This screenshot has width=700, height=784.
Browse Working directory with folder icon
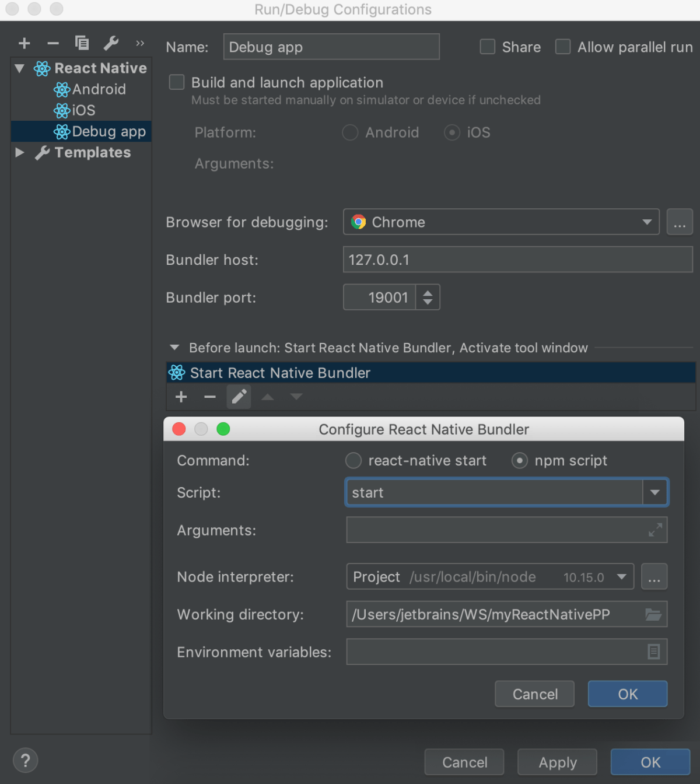point(653,614)
